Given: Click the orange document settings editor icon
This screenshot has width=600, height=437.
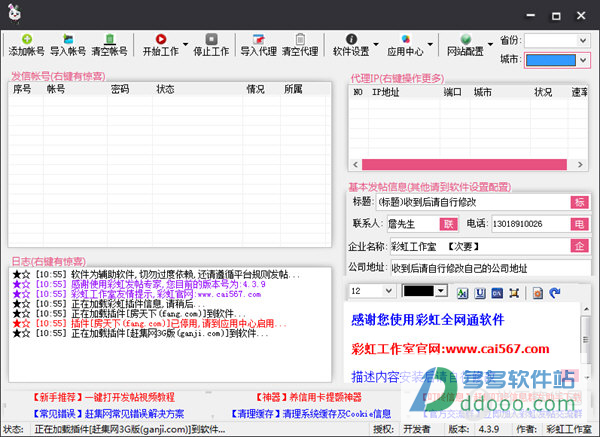Looking at the screenshot, I should (538, 293).
